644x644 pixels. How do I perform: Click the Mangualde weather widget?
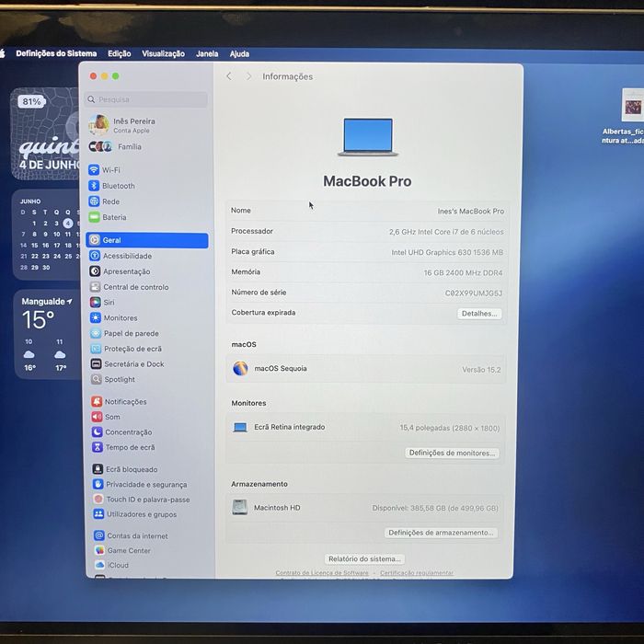[49, 334]
